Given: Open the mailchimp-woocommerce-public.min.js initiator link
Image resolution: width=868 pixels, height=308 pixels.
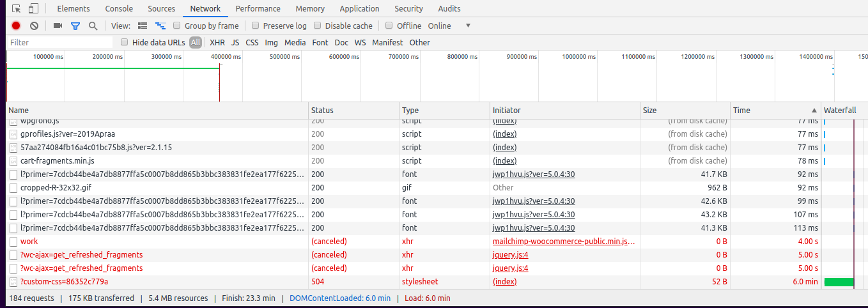Looking at the screenshot, I should point(564,242).
